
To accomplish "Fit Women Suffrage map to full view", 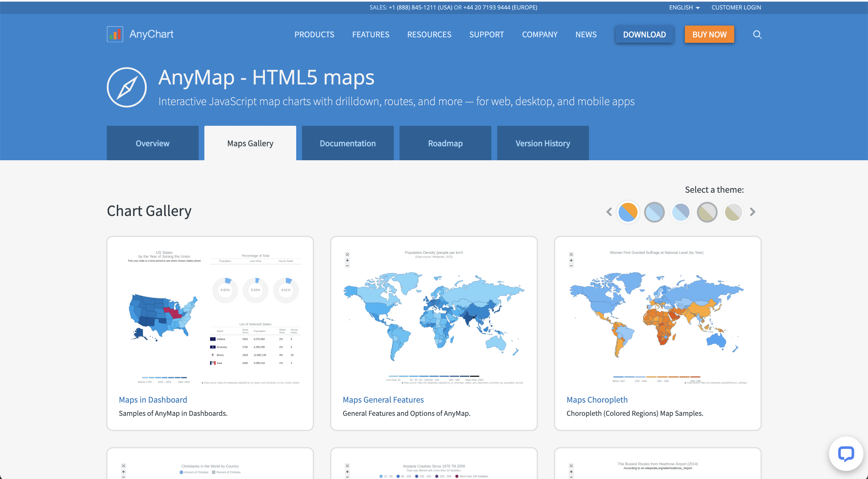I will [571, 254].
